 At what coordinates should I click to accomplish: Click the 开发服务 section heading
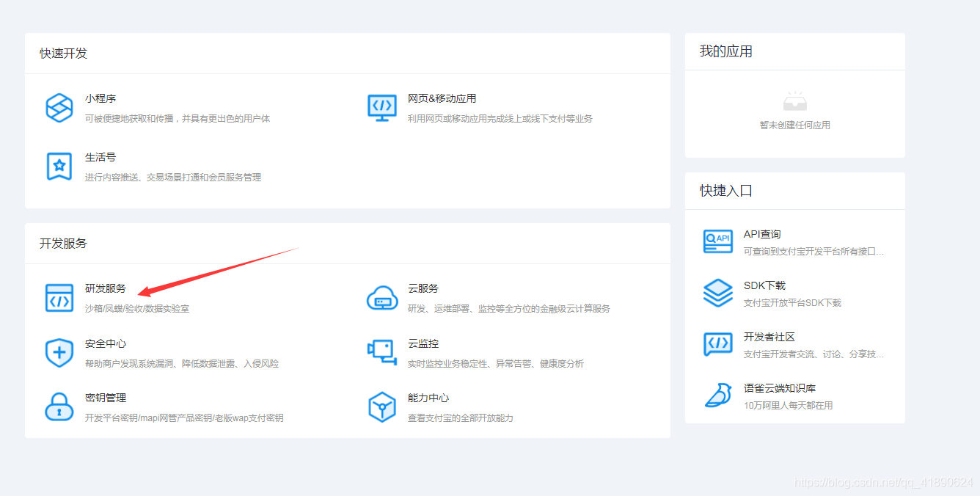(x=64, y=244)
